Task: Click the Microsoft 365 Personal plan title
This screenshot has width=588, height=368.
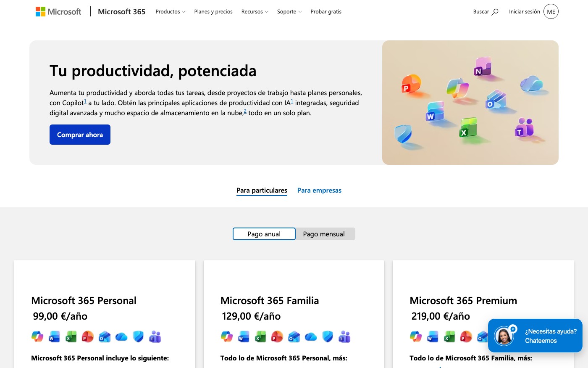Action: pyautogui.click(x=84, y=301)
